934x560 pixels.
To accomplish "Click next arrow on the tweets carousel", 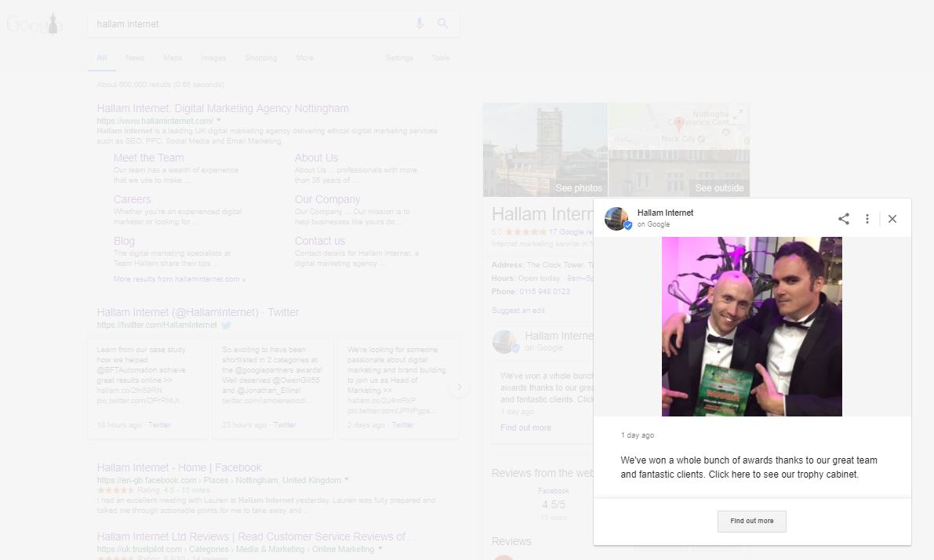I will pos(460,387).
